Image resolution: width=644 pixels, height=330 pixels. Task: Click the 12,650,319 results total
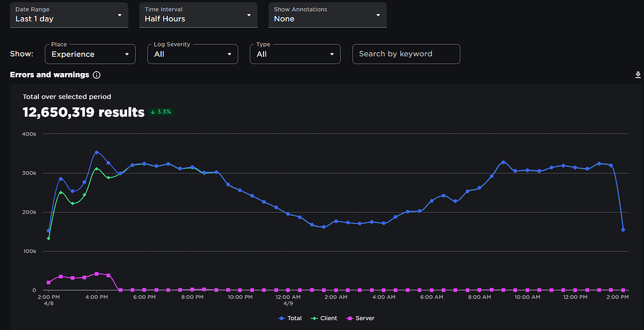[83, 112]
